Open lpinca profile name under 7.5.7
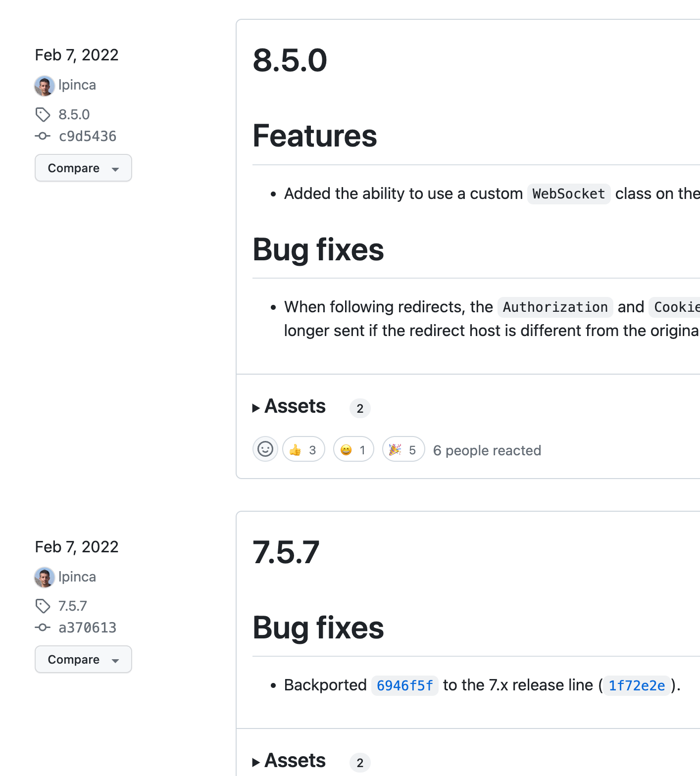 pyautogui.click(x=77, y=577)
